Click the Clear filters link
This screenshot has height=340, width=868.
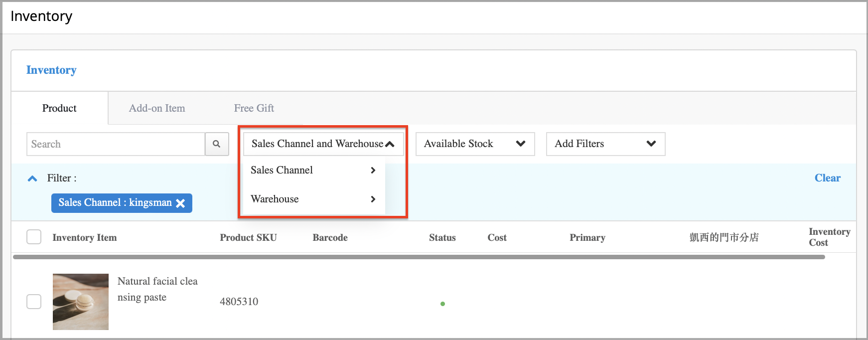(x=828, y=178)
